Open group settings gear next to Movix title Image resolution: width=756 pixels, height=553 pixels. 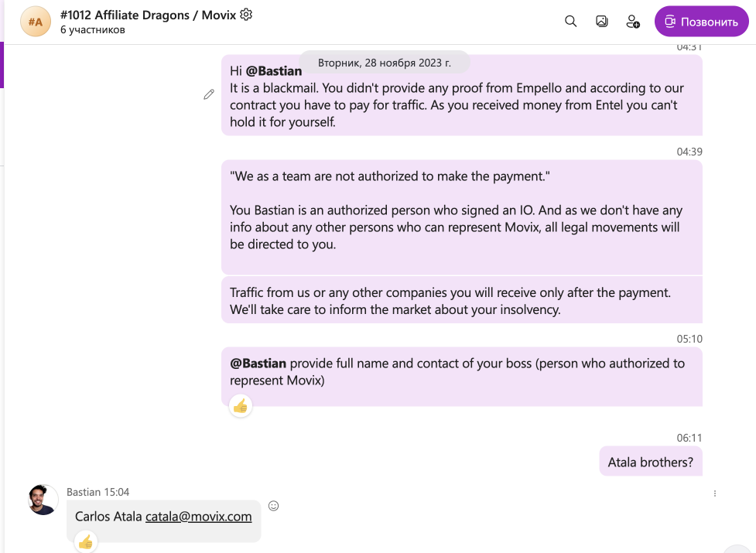pos(246,15)
